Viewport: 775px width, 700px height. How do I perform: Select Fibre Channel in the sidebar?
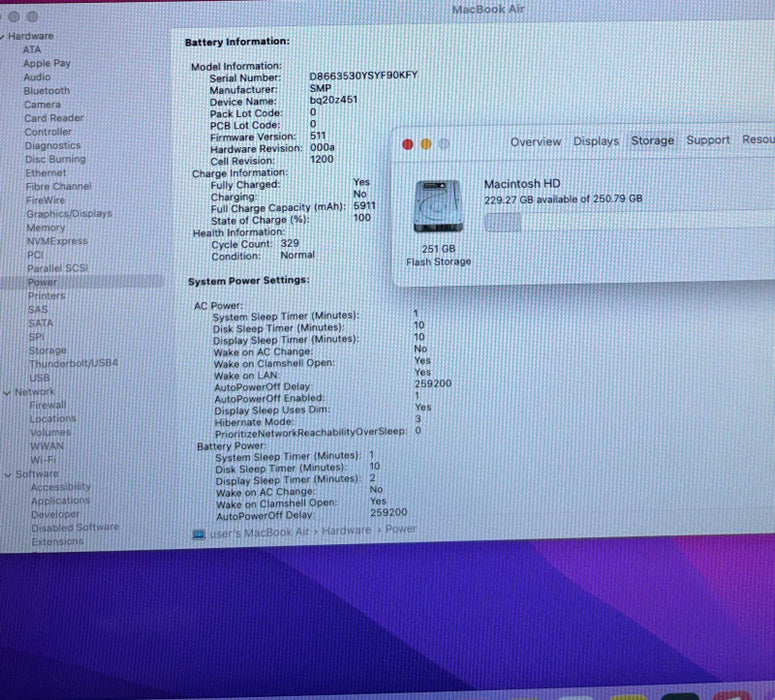(58, 186)
